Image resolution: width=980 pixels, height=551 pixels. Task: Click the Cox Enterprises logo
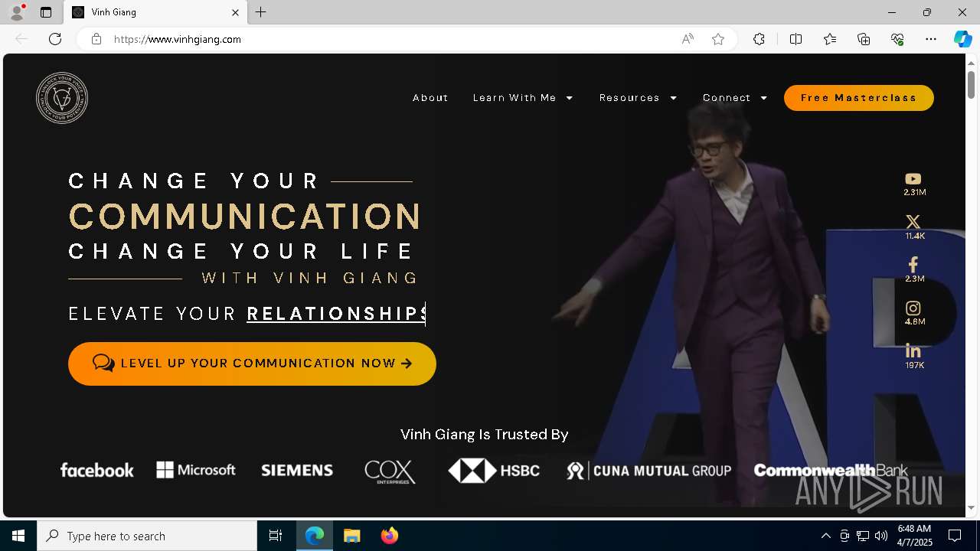[390, 471]
